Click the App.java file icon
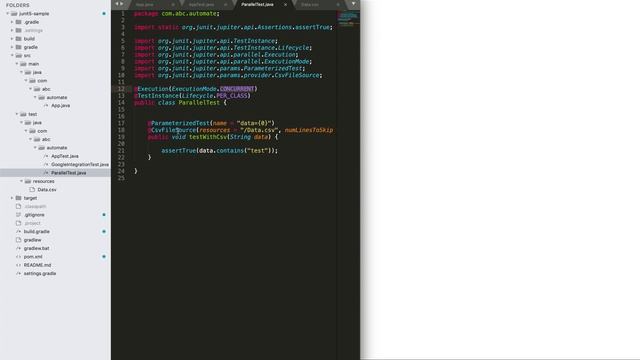 point(46,106)
